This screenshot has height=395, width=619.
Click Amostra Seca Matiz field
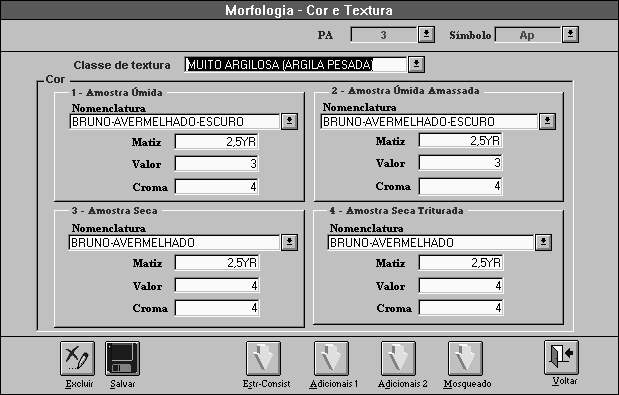(x=217, y=263)
